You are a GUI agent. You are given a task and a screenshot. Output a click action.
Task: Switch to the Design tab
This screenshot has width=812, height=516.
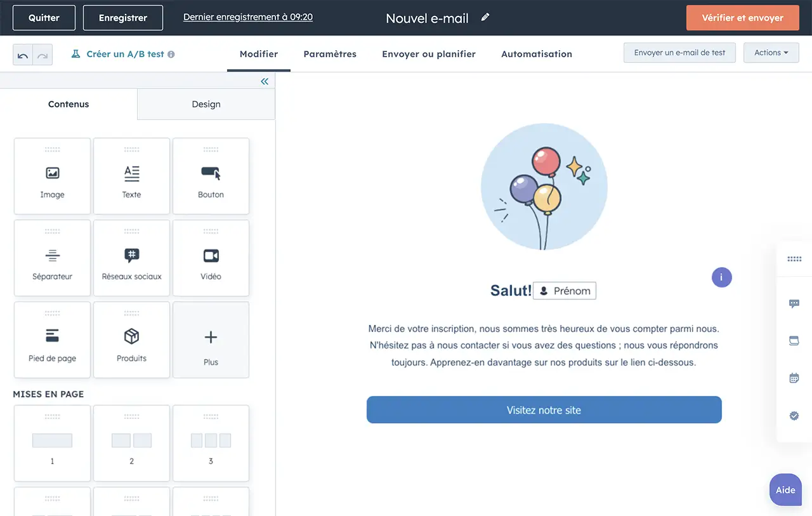[206, 104]
